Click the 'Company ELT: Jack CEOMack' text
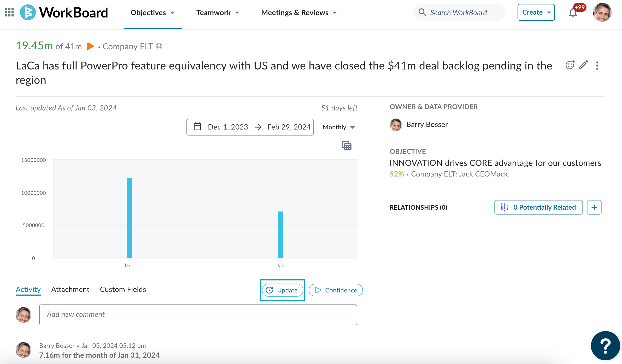Viewport: 622px width, 364px height. click(x=459, y=174)
